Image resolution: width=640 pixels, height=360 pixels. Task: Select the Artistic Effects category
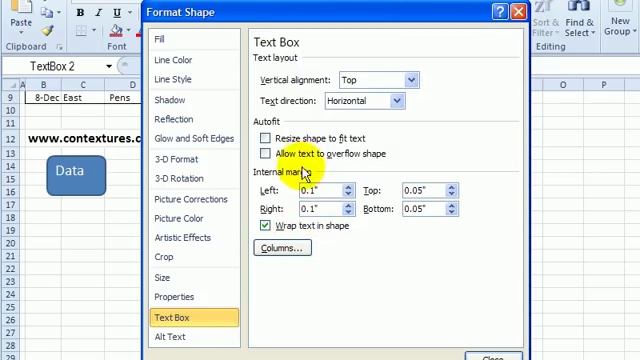(194, 238)
